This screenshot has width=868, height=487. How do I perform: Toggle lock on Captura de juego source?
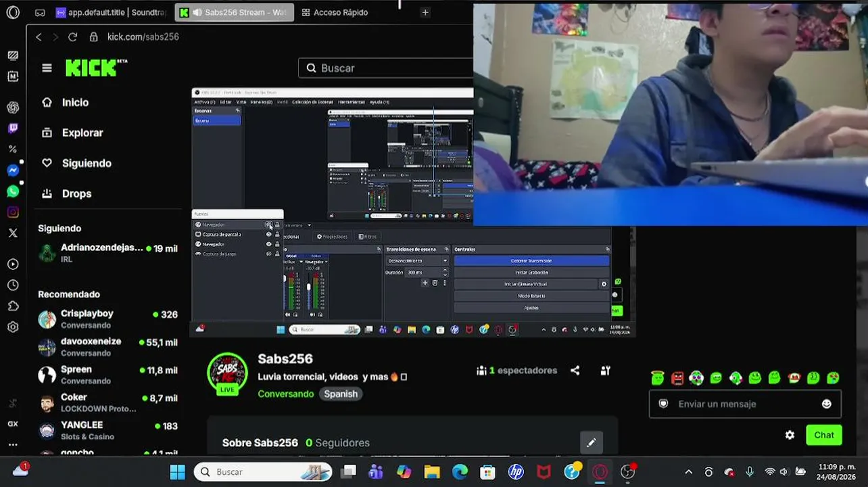(276, 254)
